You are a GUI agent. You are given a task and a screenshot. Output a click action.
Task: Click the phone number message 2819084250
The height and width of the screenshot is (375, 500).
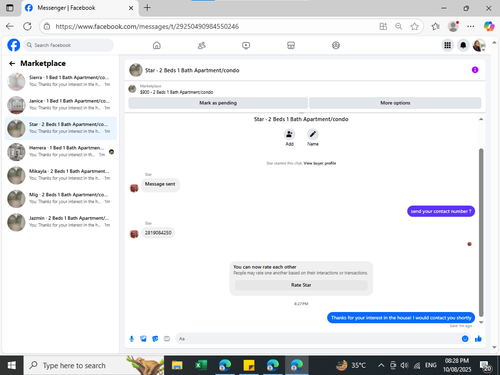pos(158,233)
